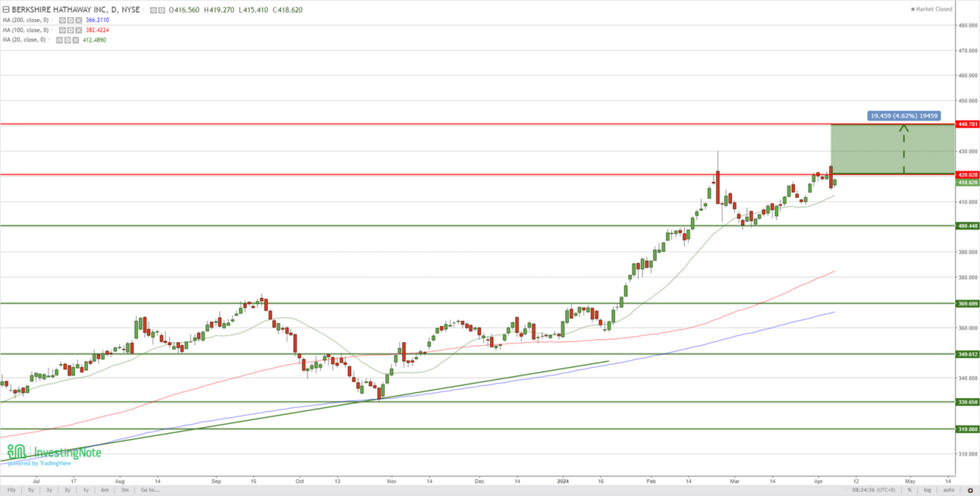This screenshot has width=980, height=496.
Task: Click the 480.000 price axis tick
Action: pos(968,25)
